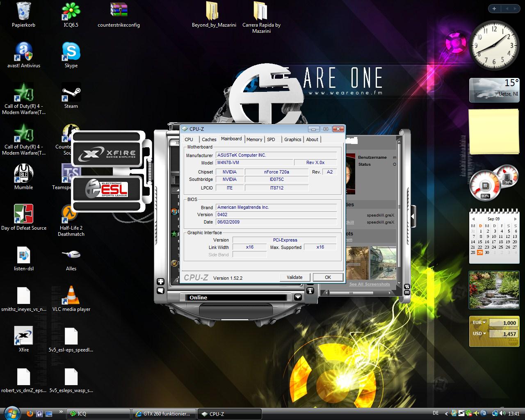525x420 pixels.
Task: Open the Xfire desktop shortcut
Action: [x=23, y=336]
